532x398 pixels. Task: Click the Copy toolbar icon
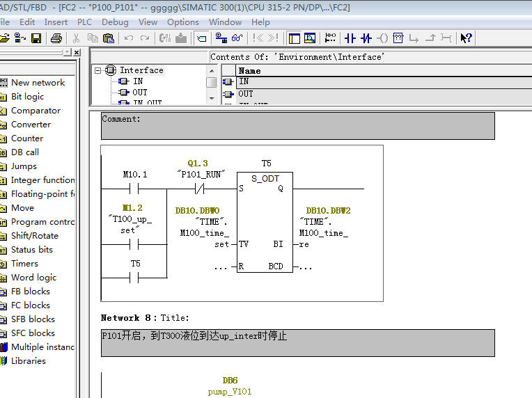[x=93, y=38]
